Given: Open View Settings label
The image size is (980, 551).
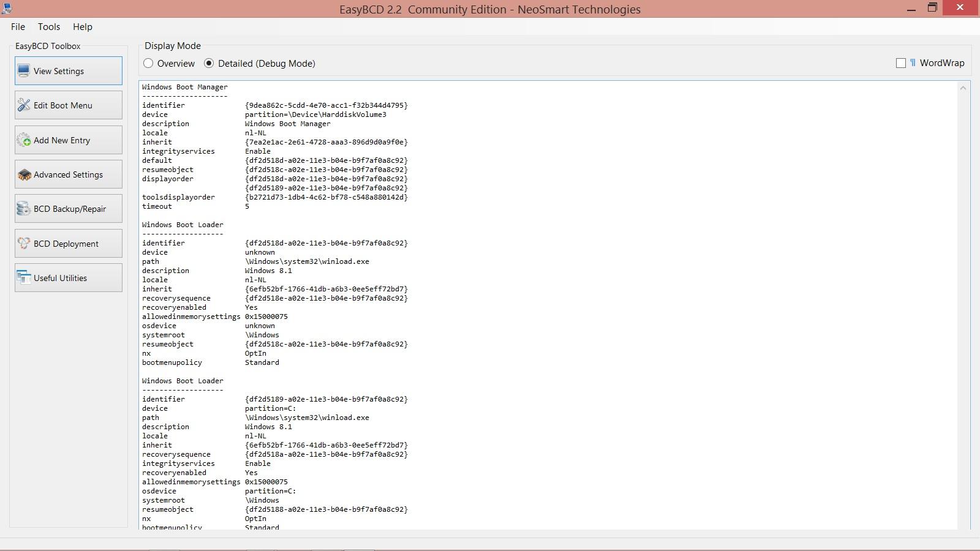Looking at the screenshot, I should (x=59, y=71).
